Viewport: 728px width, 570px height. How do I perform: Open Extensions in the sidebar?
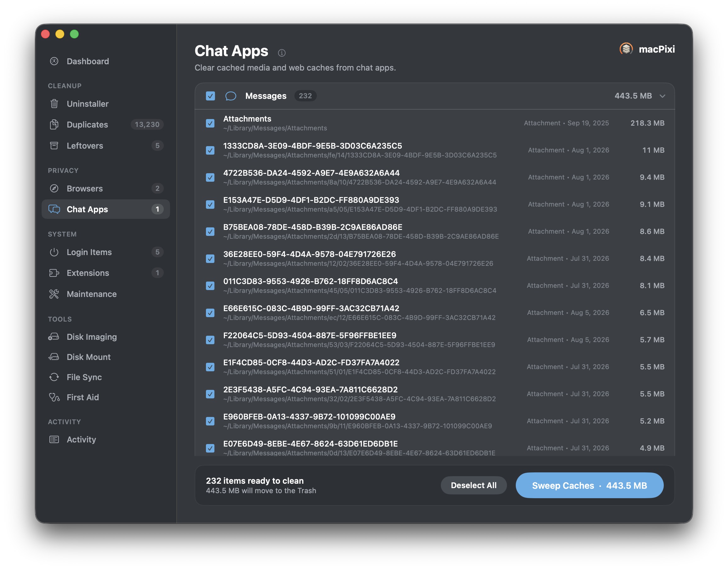click(106, 273)
